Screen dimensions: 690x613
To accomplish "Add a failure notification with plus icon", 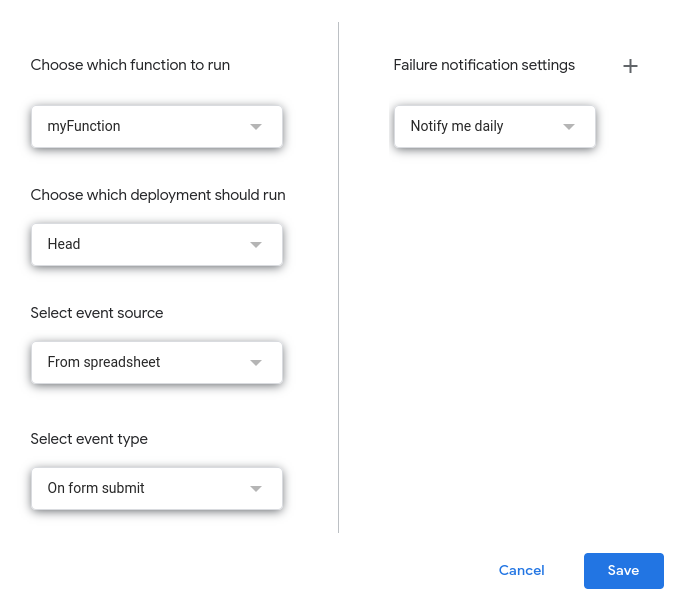I will 630,66.
